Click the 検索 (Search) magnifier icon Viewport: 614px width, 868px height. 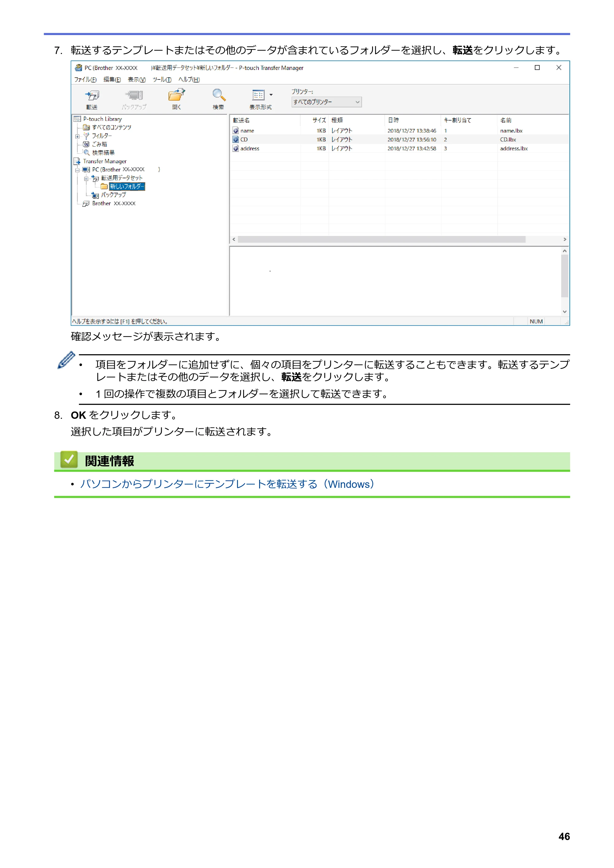(x=219, y=95)
